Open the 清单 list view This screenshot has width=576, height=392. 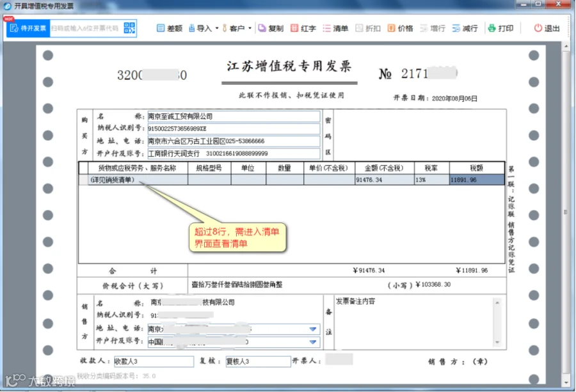click(x=335, y=28)
